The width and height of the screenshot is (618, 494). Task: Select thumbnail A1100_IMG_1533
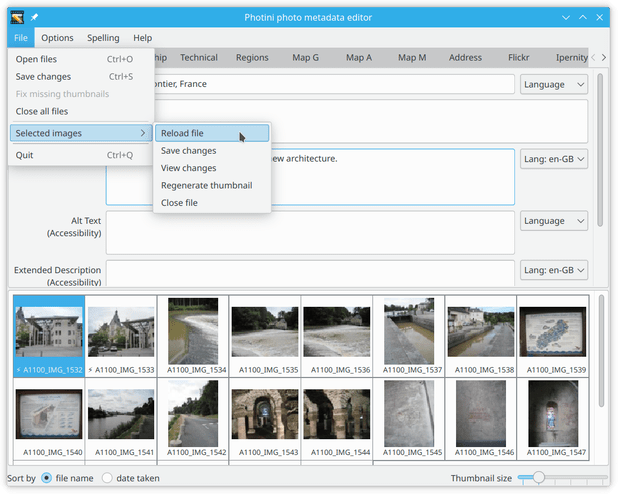pyautogui.click(x=121, y=336)
